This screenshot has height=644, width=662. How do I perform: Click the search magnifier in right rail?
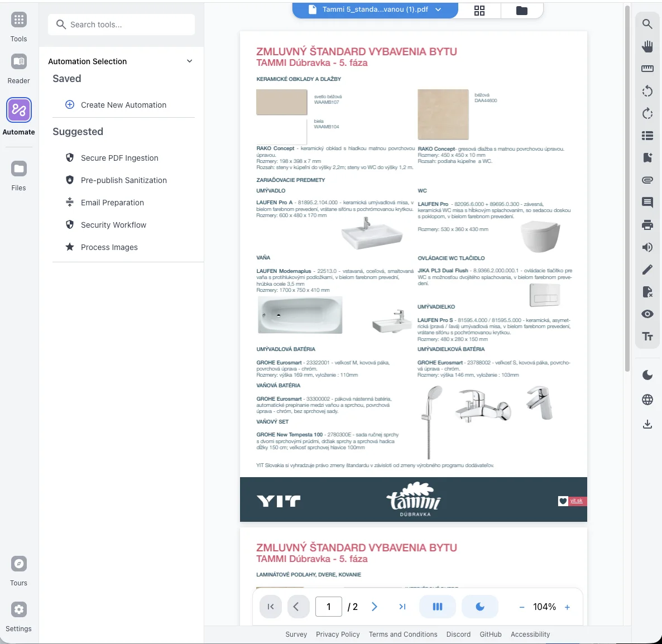[647, 23]
